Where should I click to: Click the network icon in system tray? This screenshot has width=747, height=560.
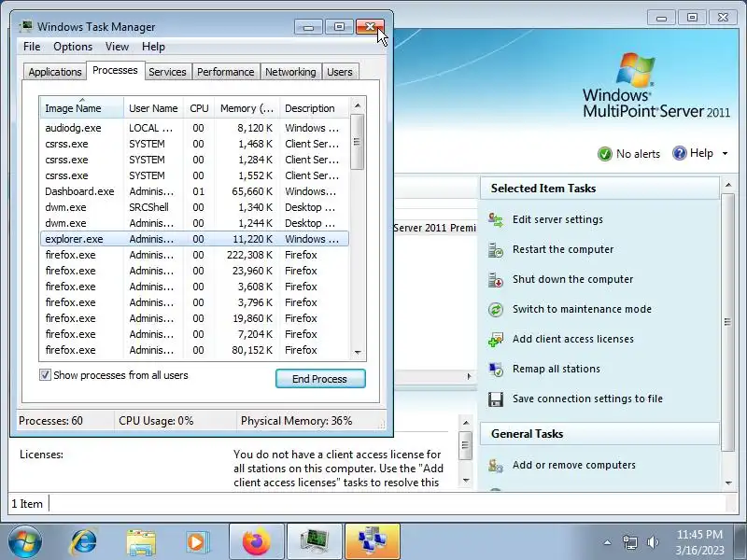pyautogui.click(x=630, y=542)
